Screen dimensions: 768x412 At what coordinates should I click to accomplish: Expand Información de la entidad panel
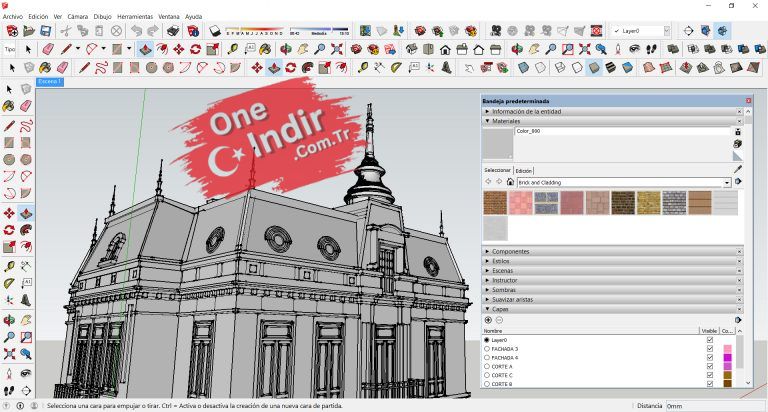(613, 112)
